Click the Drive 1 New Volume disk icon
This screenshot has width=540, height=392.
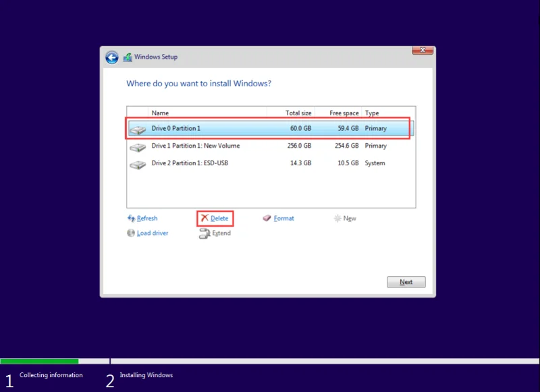(138, 147)
